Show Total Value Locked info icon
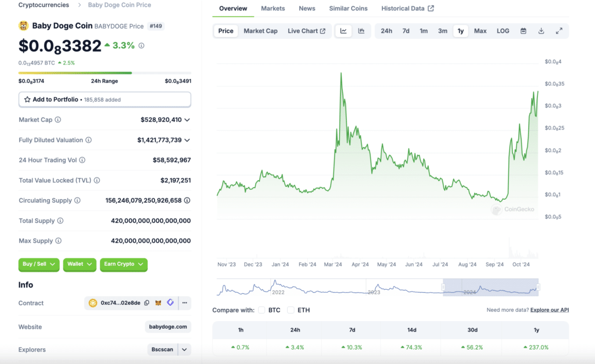This screenshot has width=595, height=364. (x=97, y=181)
